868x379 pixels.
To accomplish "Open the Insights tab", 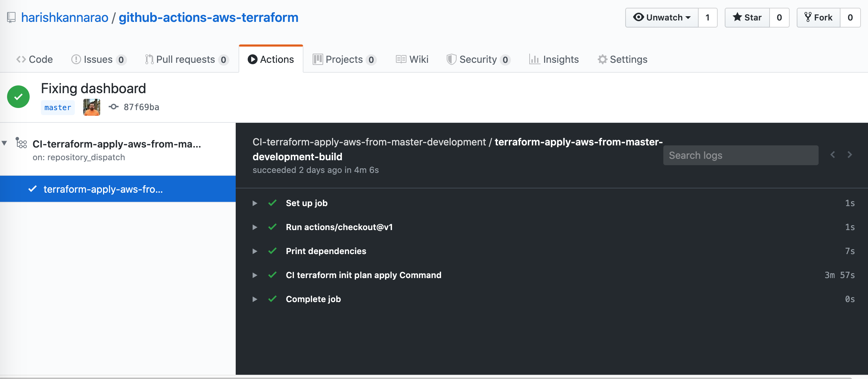I will (554, 59).
